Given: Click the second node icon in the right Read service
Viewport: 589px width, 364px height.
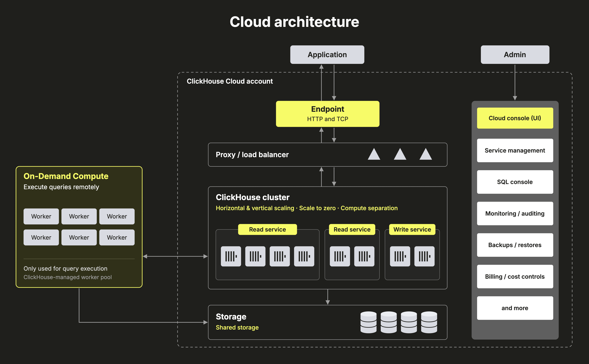Looking at the screenshot, I should point(364,256).
